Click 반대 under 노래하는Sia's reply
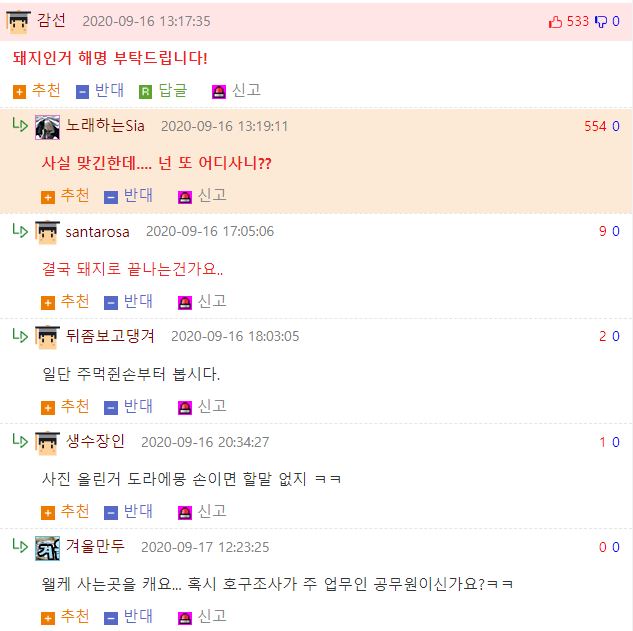 coord(138,195)
